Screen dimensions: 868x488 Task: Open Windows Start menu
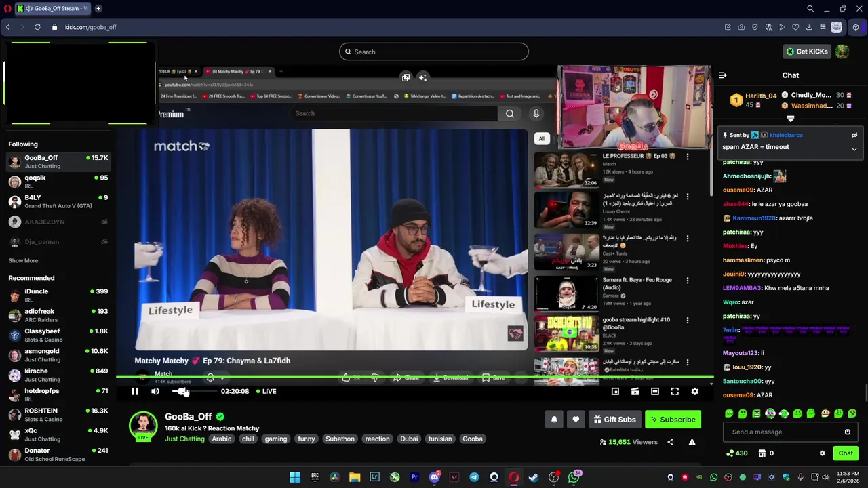click(x=295, y=477)
